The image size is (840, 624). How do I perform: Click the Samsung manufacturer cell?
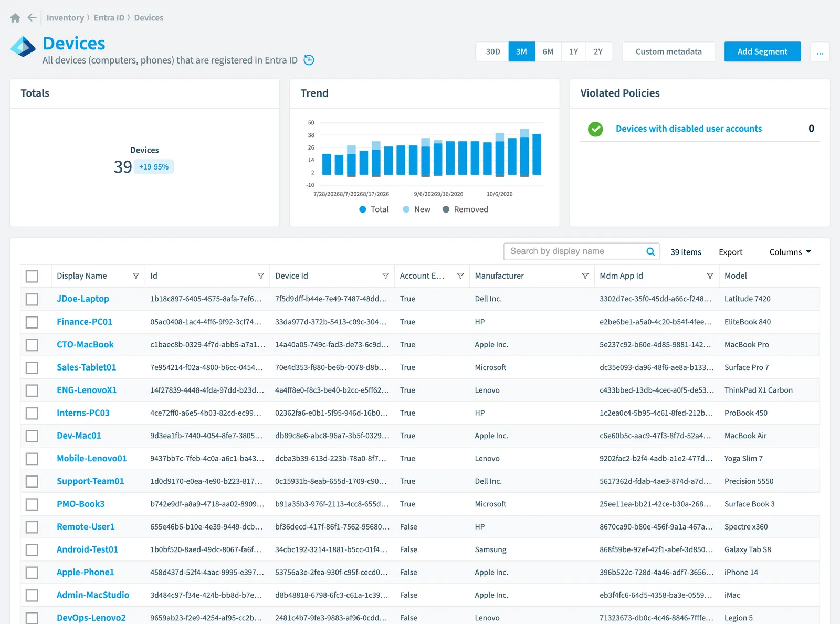(490, 549)
